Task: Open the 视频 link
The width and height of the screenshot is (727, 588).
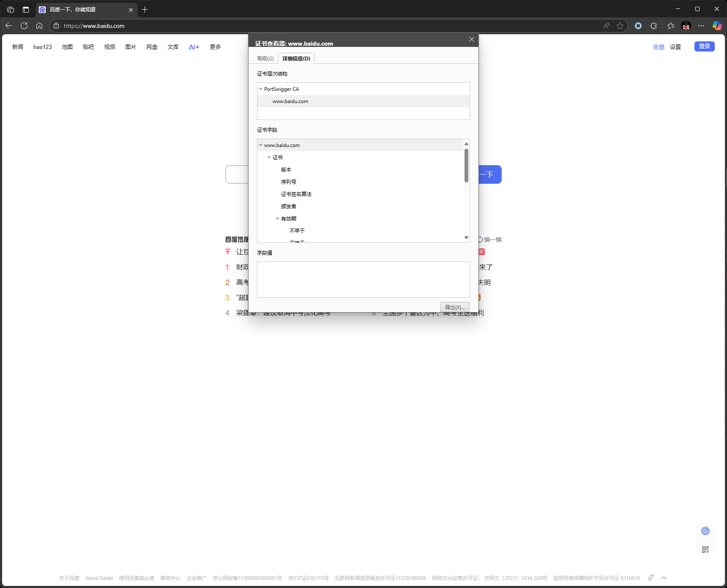Action: click(109, 47)
